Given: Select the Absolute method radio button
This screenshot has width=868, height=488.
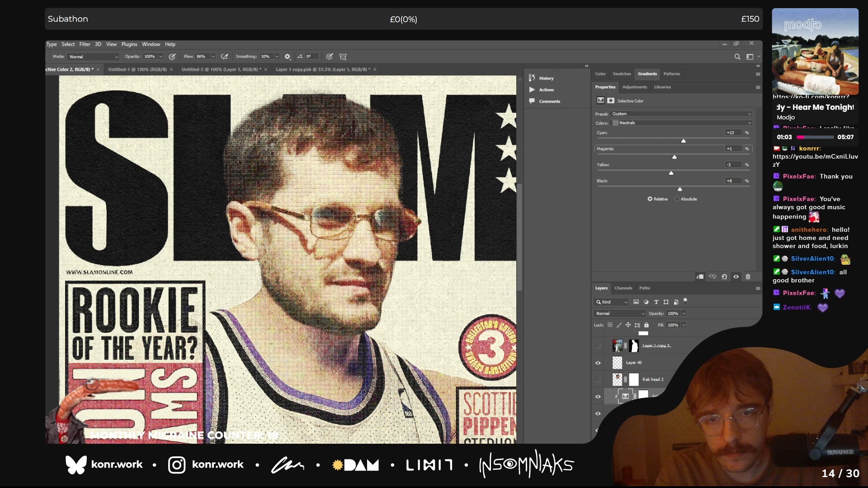Looking at the screenshot, I should pyautogui.click(x=677, y=199).
